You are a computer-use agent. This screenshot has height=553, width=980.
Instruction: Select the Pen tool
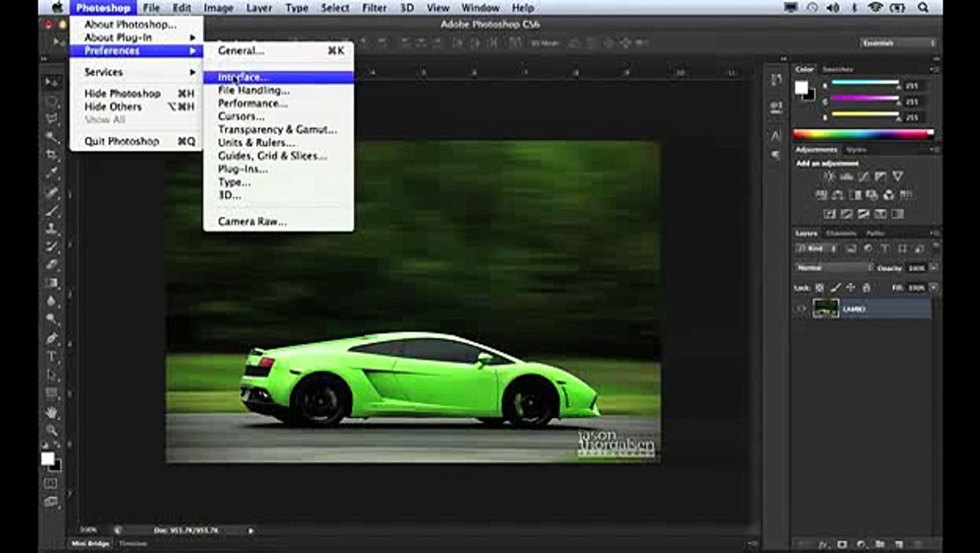pyautogui.click(x=51, y=338)
